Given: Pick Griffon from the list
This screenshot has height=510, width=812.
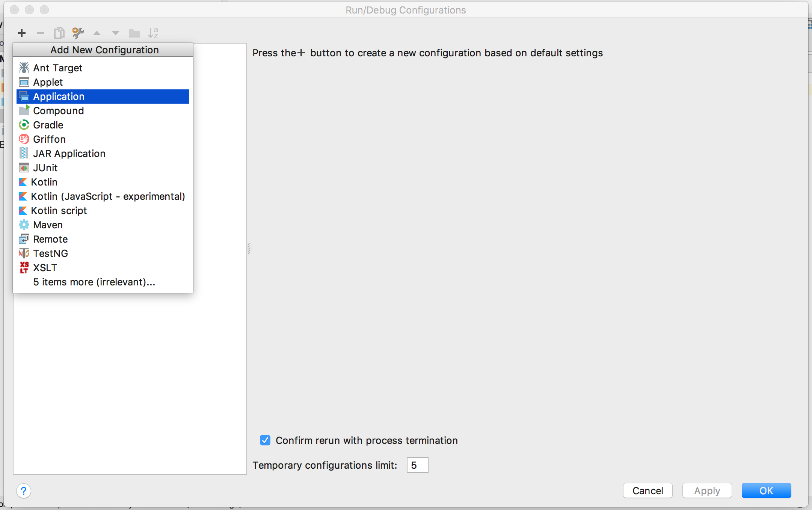Looking at the screenshot, I should 103,139.
